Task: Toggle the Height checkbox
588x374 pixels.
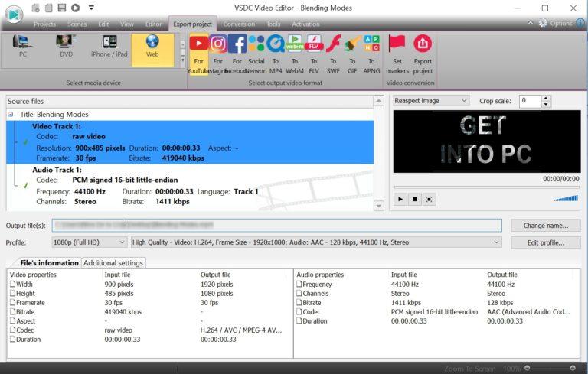Action: pos(13,293)
